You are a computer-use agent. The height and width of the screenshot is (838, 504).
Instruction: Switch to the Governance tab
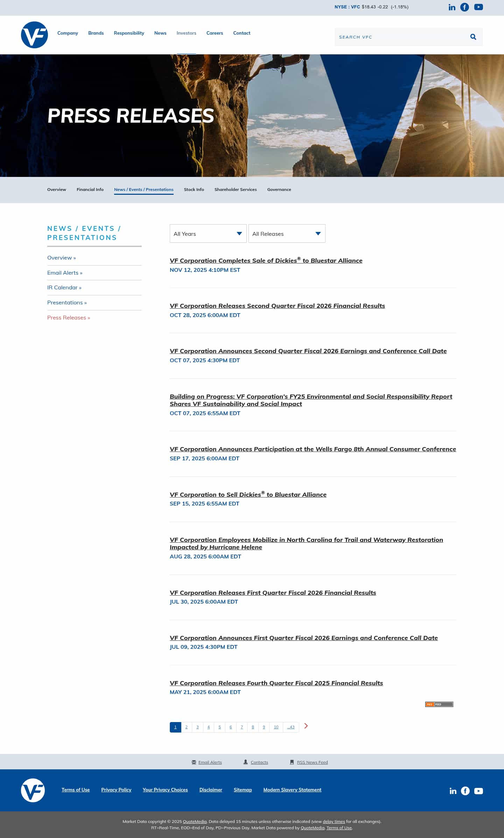pos(279,190)
